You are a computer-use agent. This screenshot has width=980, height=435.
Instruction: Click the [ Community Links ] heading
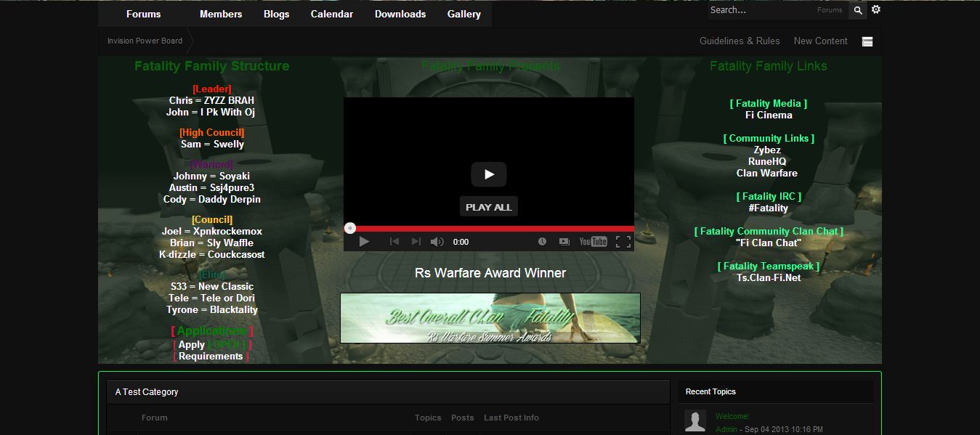769,138
